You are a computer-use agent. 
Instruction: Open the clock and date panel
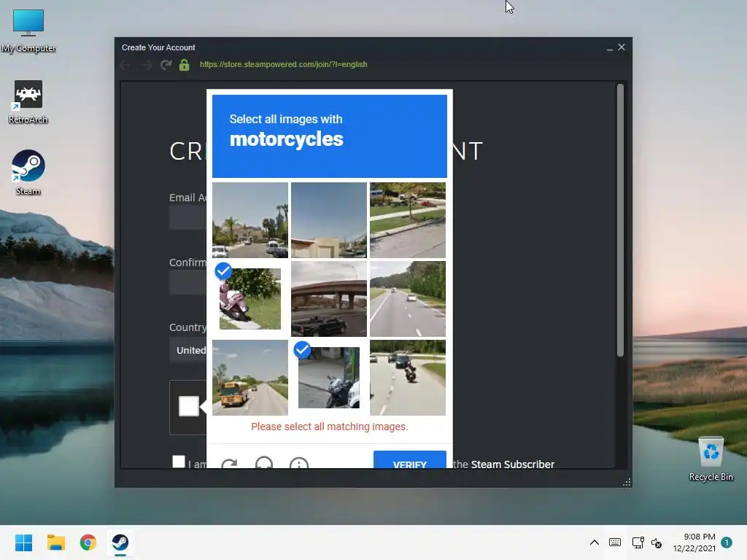(x=694, y=542)
